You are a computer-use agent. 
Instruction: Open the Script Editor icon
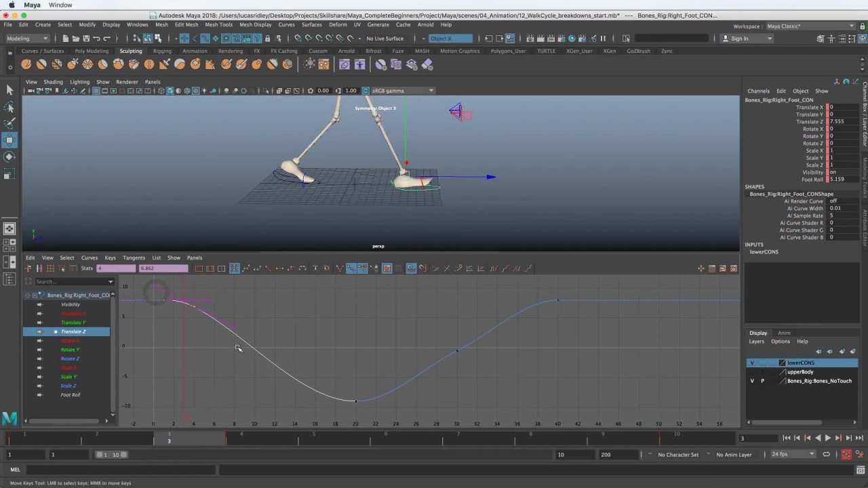(x=859, y=470)
